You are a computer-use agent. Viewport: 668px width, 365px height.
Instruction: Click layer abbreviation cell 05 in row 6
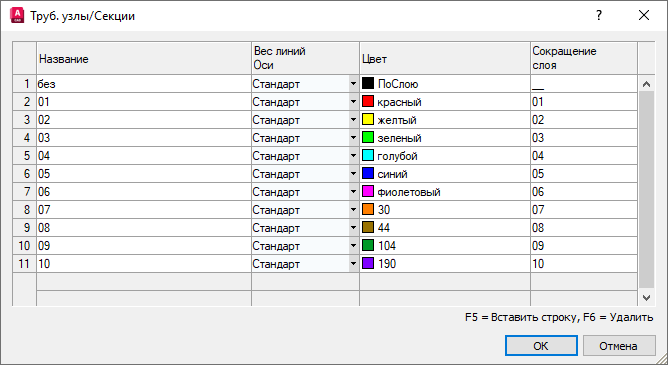coord(584,173)
